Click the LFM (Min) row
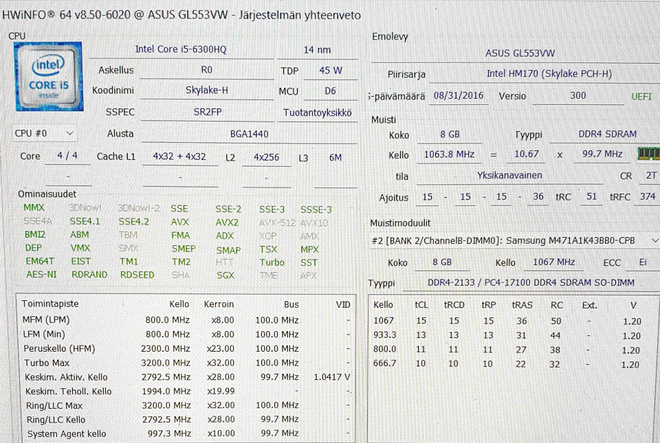The width and height of the screenshot is (660, 443). [186, 334]
